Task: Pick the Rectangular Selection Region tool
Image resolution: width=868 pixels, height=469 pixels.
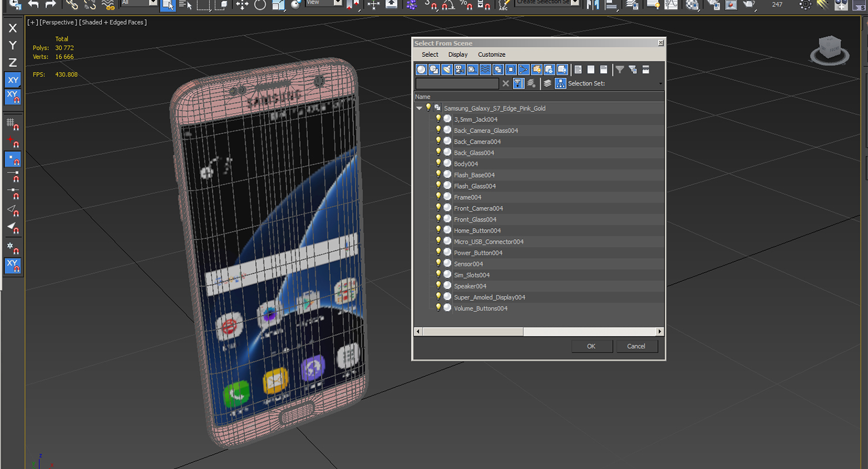Action: click(204, 5)
